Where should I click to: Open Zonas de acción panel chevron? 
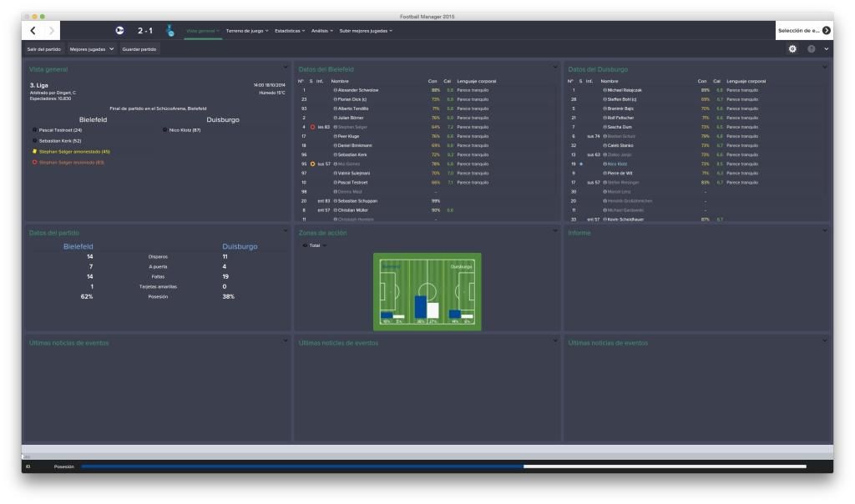coord(555,231)
